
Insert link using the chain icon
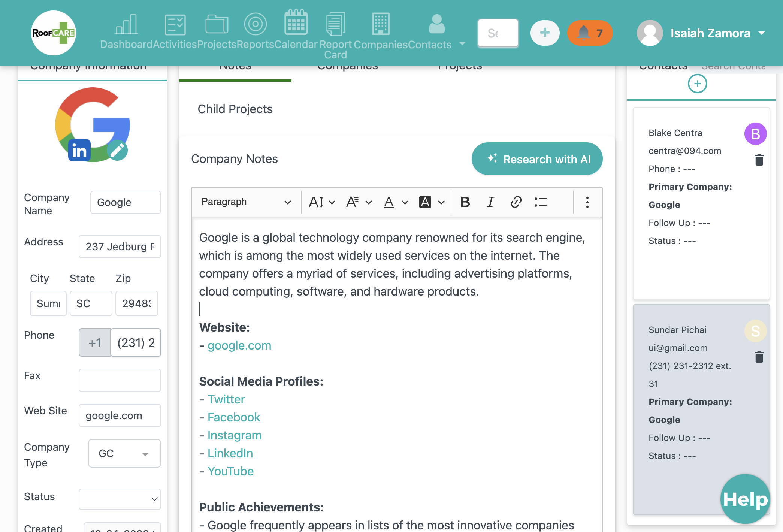516,202
